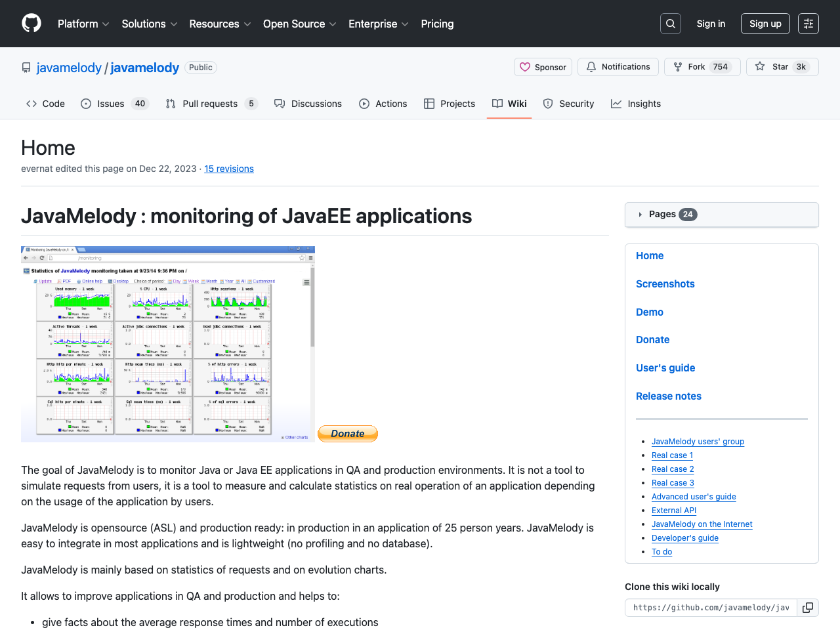Click the Sponsor heart icon

point(526,66)
